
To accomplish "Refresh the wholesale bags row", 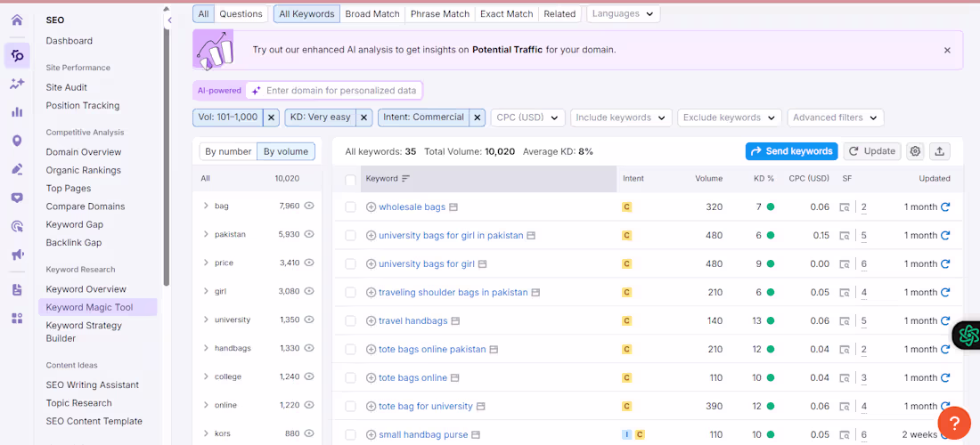I will (945, 206).
